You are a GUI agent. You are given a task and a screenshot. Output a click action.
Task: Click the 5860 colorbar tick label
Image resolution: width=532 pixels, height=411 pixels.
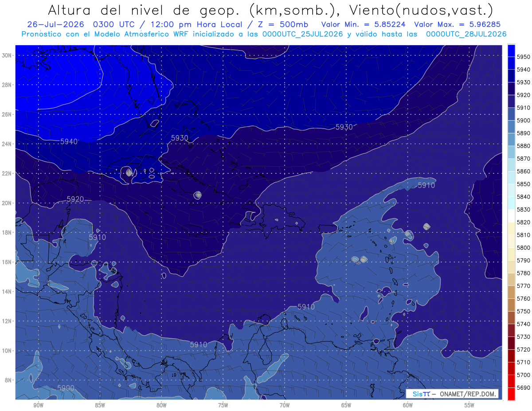[x=523, y=171]
